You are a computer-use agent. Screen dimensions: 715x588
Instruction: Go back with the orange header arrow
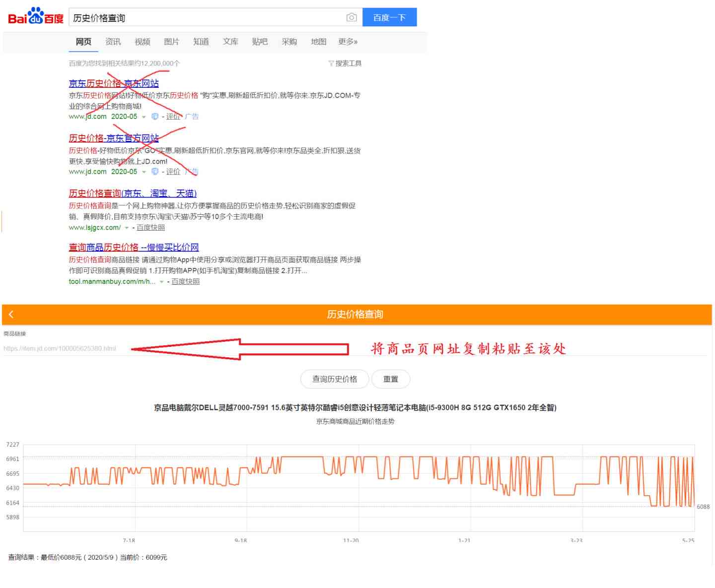11,314
